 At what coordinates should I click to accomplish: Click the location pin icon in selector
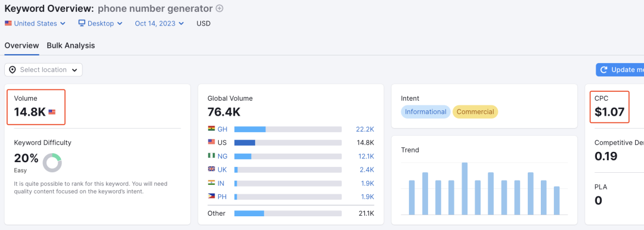pos(13,70)
